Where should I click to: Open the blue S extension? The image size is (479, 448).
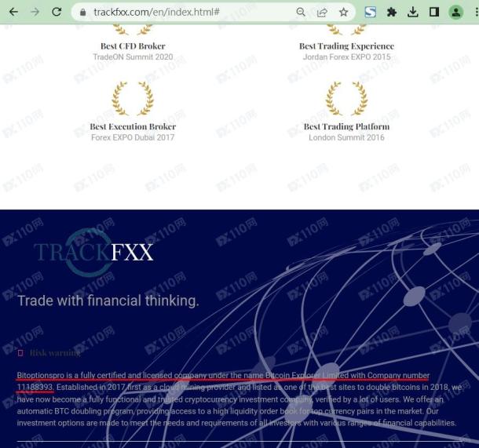click(371, 13)
